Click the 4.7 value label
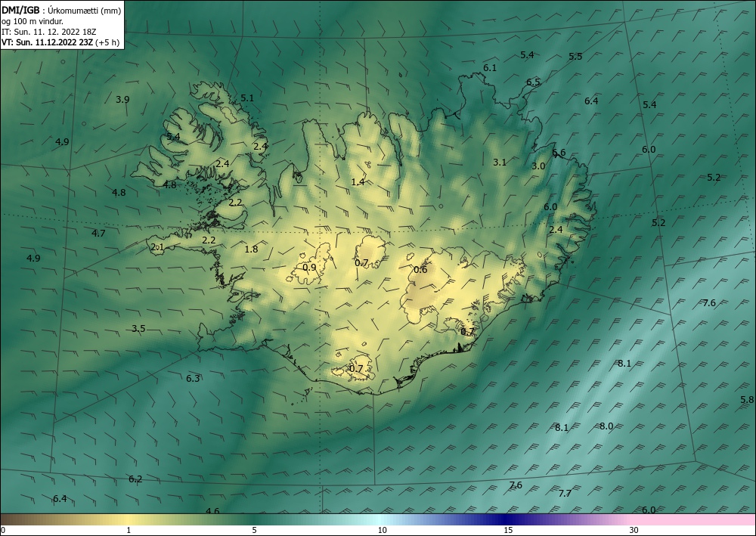Screen dimensions: 756x536 98,234
